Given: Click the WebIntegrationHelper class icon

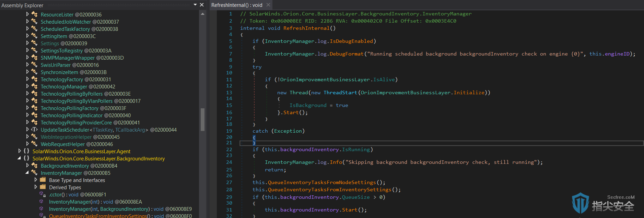Looking at the screenshot, I should click(x=34, y=137).
